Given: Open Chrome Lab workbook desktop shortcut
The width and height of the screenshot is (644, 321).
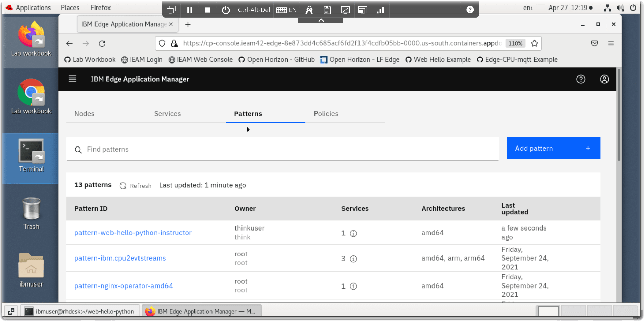Looking at the screenshot, I should (x=31, y=97).
